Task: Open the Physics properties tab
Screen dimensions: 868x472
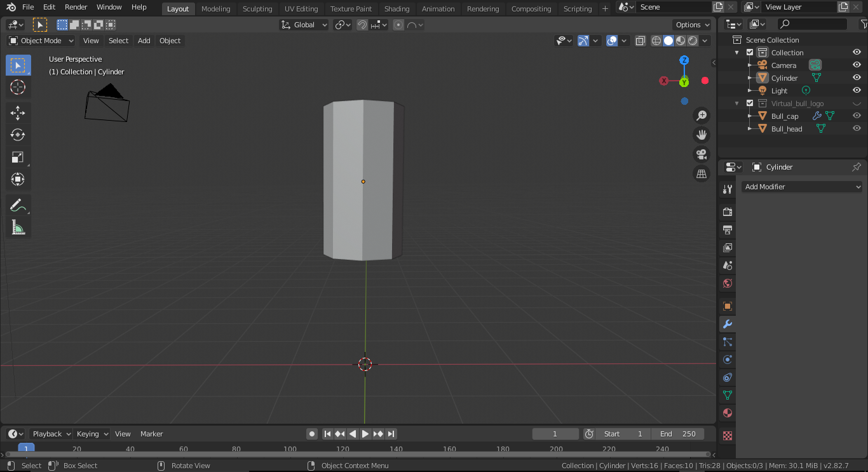Action: coord(728,360)
